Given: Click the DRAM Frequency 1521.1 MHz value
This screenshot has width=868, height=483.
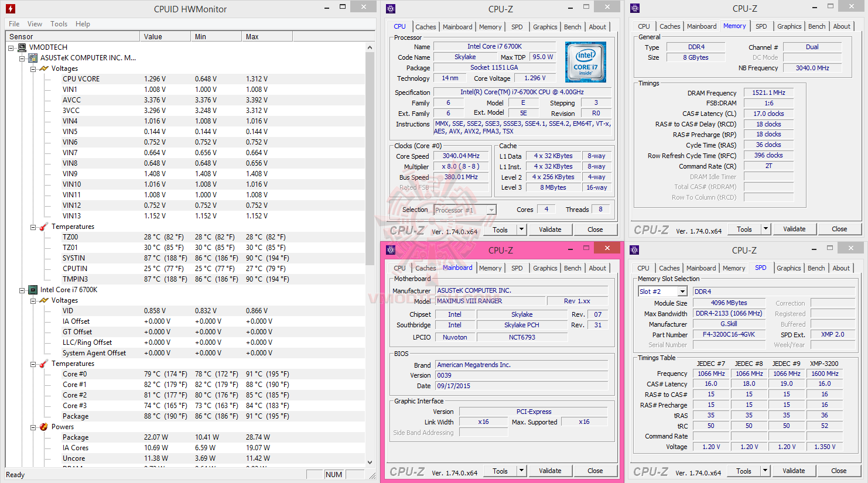Looking at the screenshot, I should [768, 93].
